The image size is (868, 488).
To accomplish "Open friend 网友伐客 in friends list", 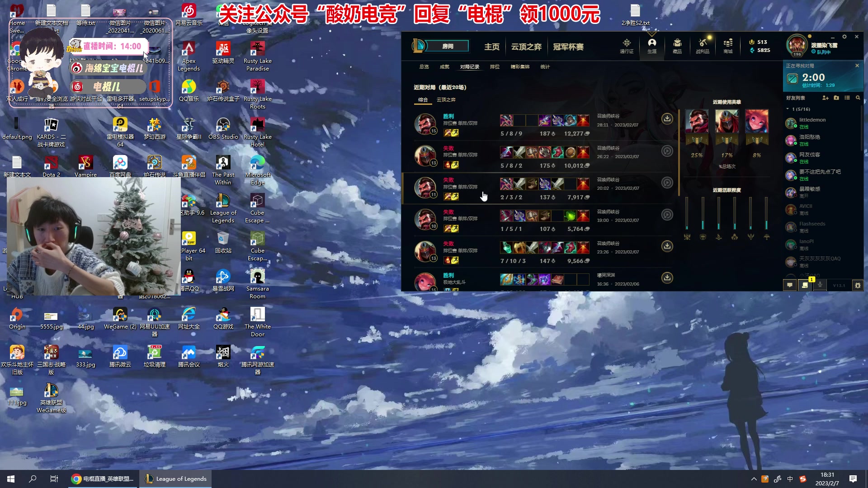I will click(x=823, y=158).
